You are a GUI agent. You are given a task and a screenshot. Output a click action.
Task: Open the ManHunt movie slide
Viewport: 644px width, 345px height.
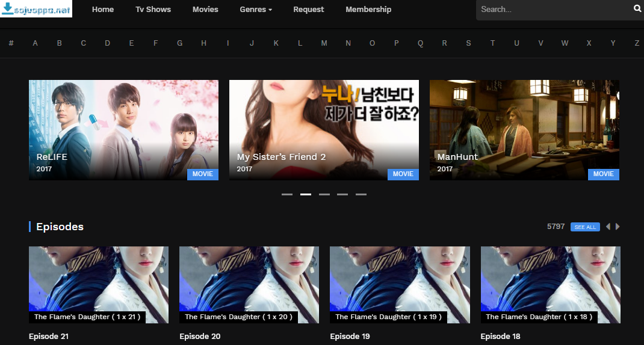click(x=524, y=130)
